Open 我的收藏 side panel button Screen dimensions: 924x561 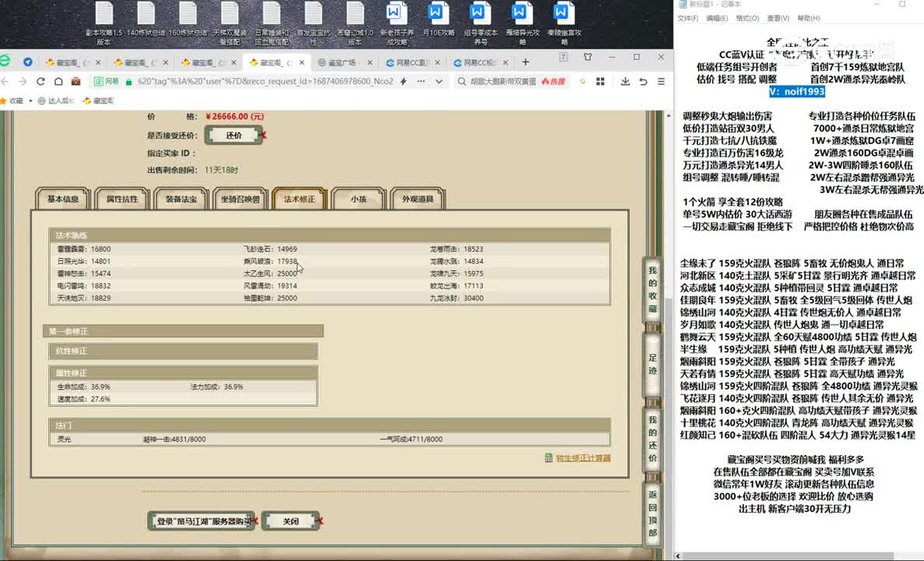(x=652, y=289)
